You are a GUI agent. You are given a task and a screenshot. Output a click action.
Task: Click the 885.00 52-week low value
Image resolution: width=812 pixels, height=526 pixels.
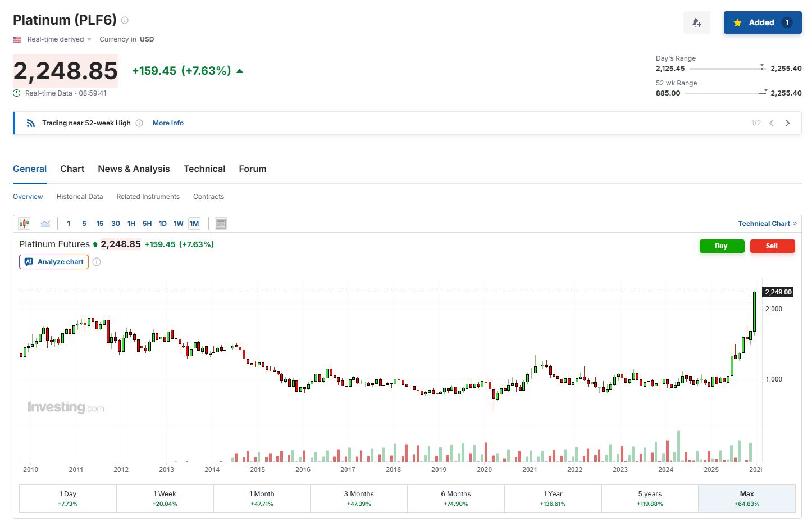click(x=668, y=93)
